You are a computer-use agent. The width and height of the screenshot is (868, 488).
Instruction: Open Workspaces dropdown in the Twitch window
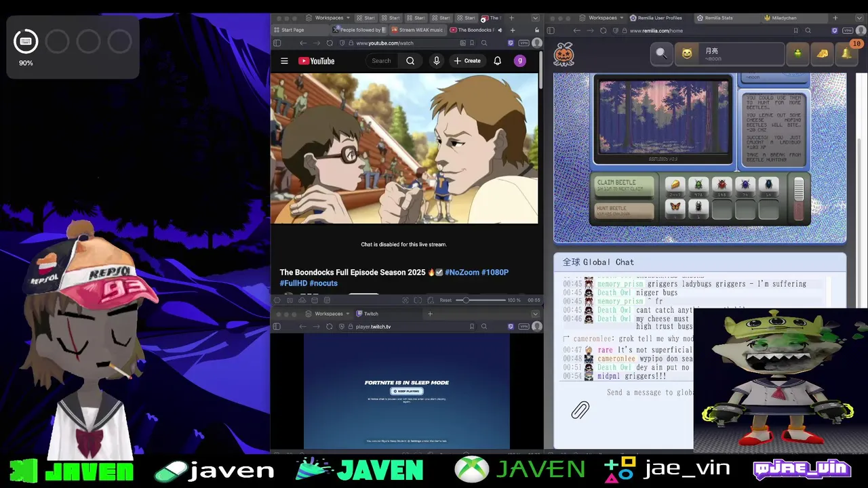(x=328, y=314)
